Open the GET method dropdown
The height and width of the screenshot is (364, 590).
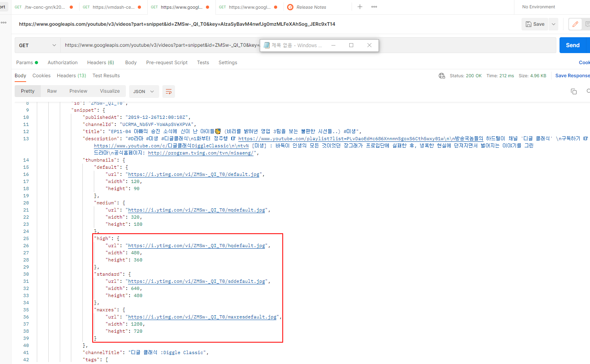coord(38,45)
